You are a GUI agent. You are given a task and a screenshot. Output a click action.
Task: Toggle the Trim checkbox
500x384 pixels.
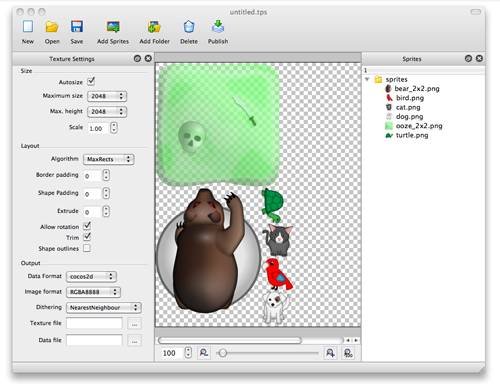pyautogui.click(x=87, y=237)
